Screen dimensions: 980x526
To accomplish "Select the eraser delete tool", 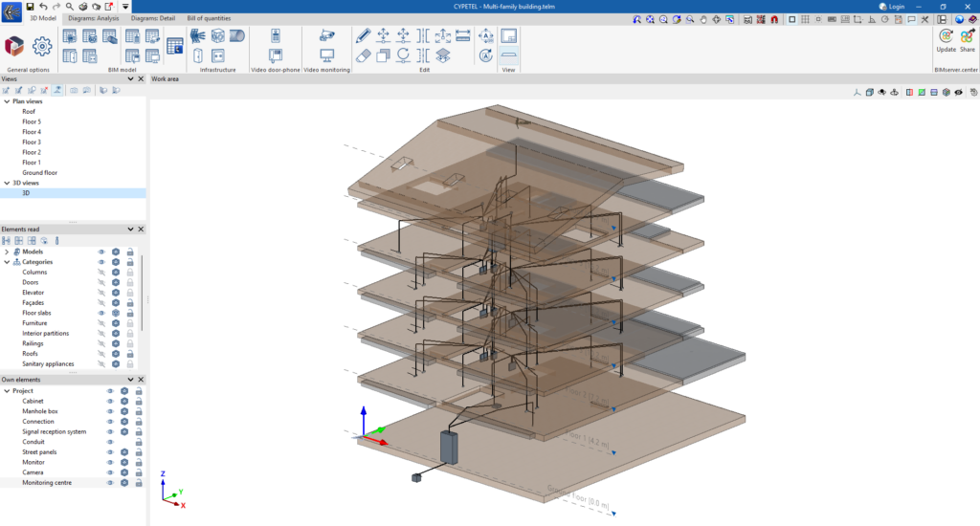I will pyautogui.click(x=363, y=56).
